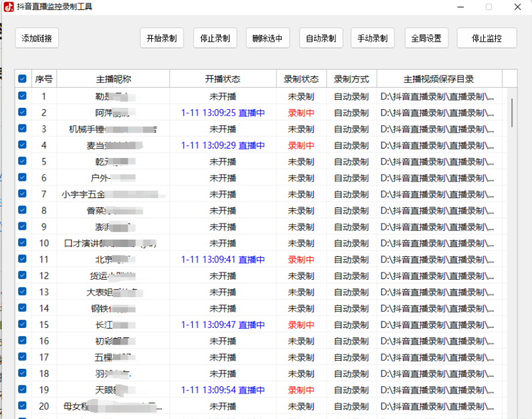Click the 添加链接 button

click(x=37, y=38)
